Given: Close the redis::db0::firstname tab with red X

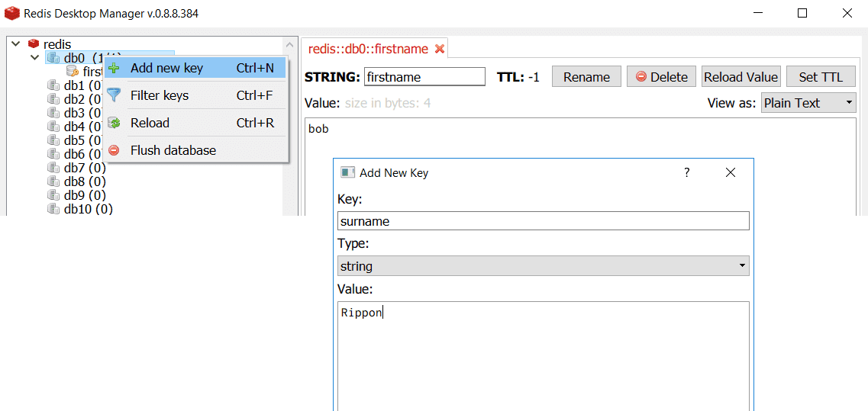Looking at the screenshot, I should tap(439, 49).
